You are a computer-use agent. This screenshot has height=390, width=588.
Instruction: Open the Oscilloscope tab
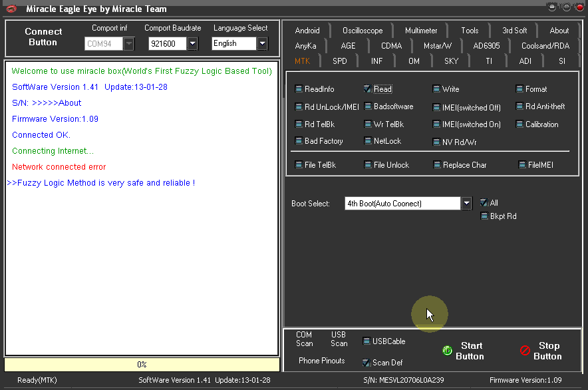coord(363,31)
